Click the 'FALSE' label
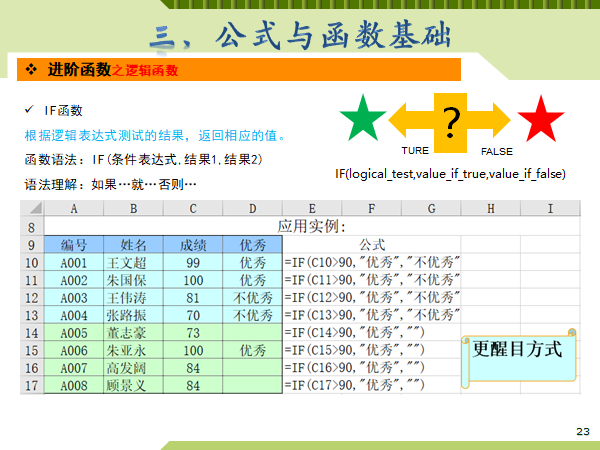This screenshot has height=450, width=600. (x=497, y=152)
